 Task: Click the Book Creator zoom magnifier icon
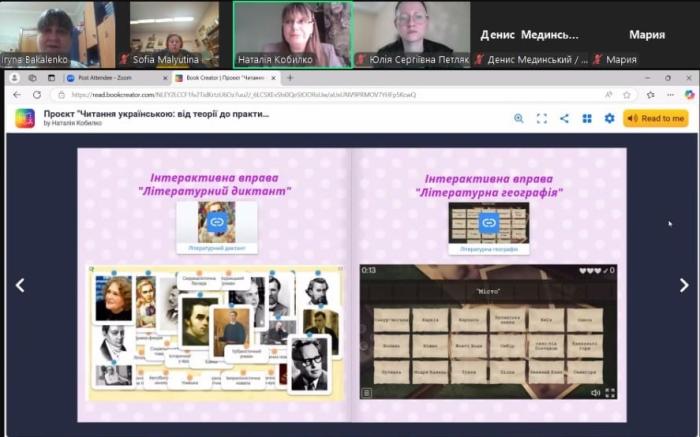519,118
